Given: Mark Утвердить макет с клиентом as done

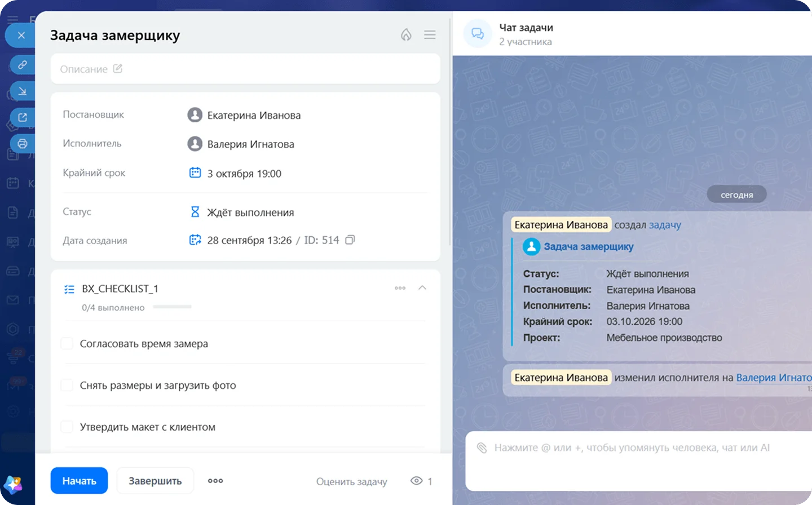Looking at the screenshot, I should (67, 427).
